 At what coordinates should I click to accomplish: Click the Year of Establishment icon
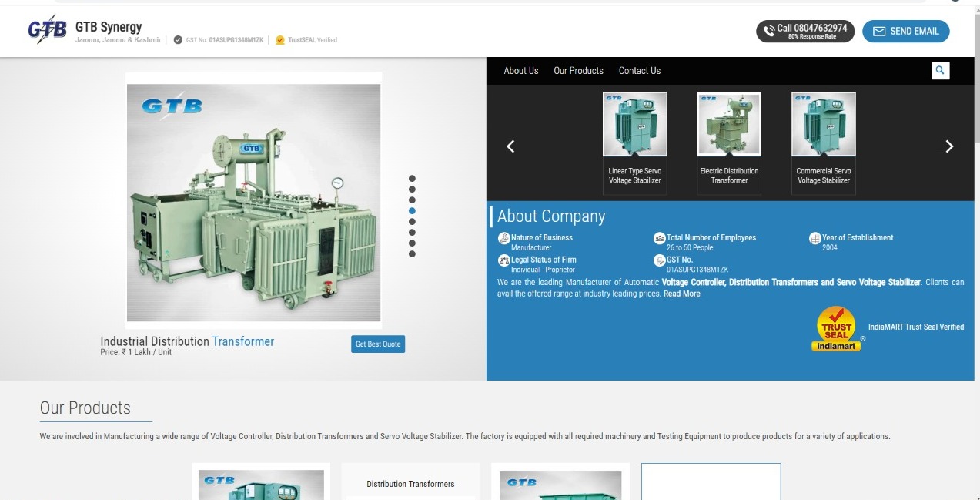pos(814,238)
